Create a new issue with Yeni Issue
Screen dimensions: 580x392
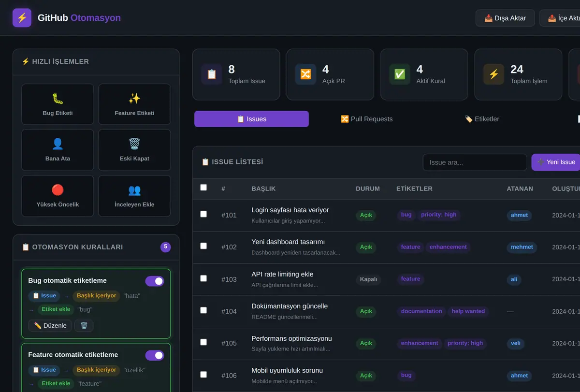(556, 162)
